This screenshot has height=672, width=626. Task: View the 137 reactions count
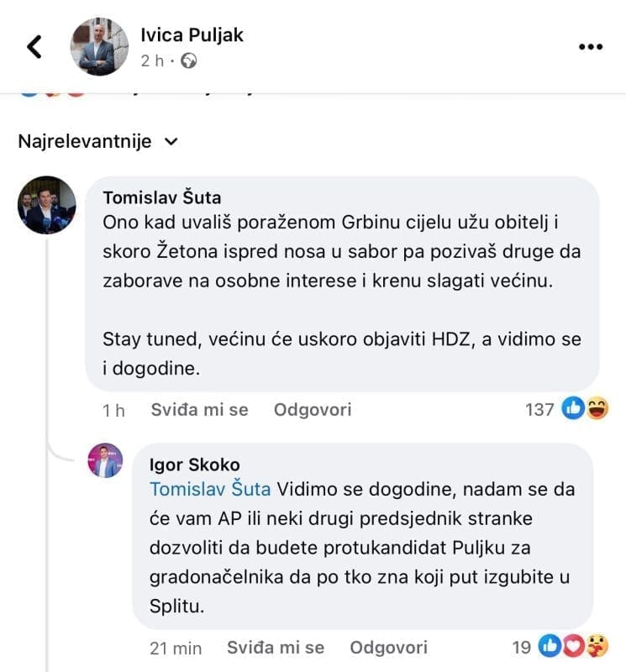(539, 410)
